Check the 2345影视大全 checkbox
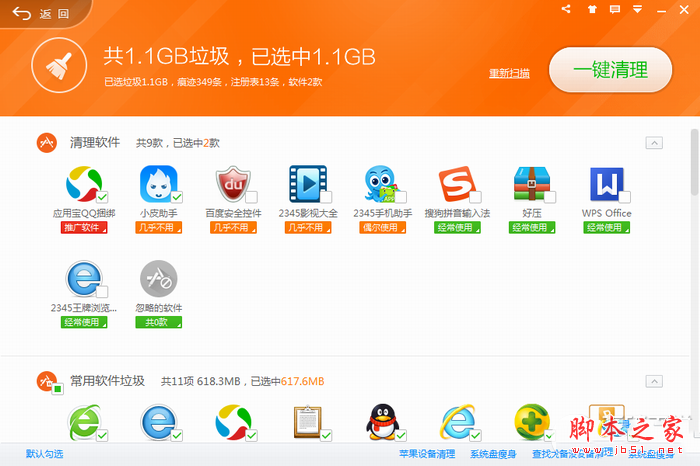This screenshot has width=700, height=466. pyautogui.click(x=326, y=197)
